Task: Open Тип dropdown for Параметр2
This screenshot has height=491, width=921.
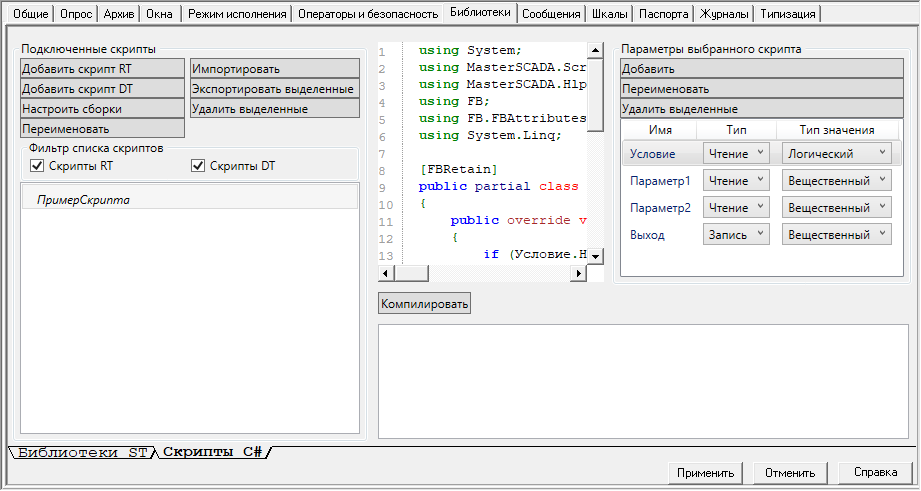Action: pyautogui.click(x=736, y=207)
